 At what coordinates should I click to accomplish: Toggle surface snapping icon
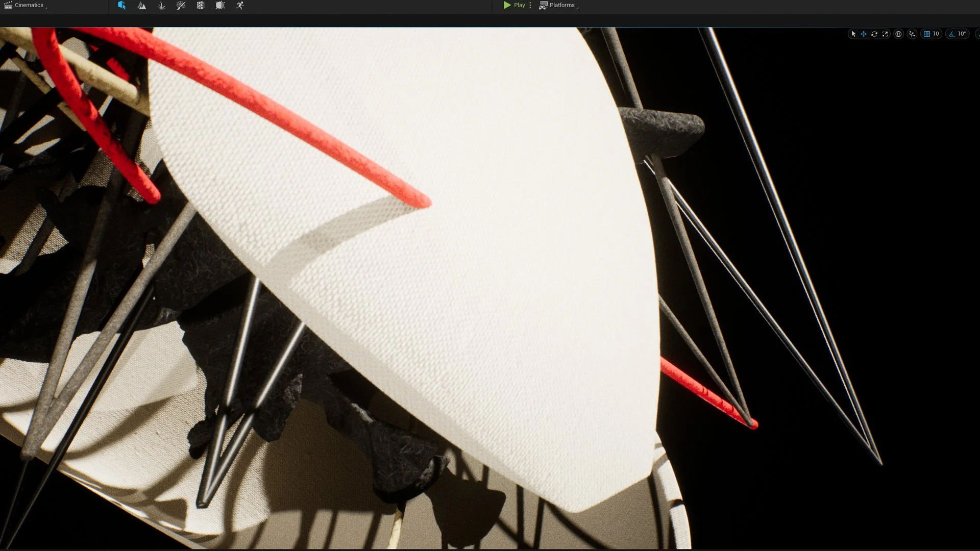click(x=912, y=34)
